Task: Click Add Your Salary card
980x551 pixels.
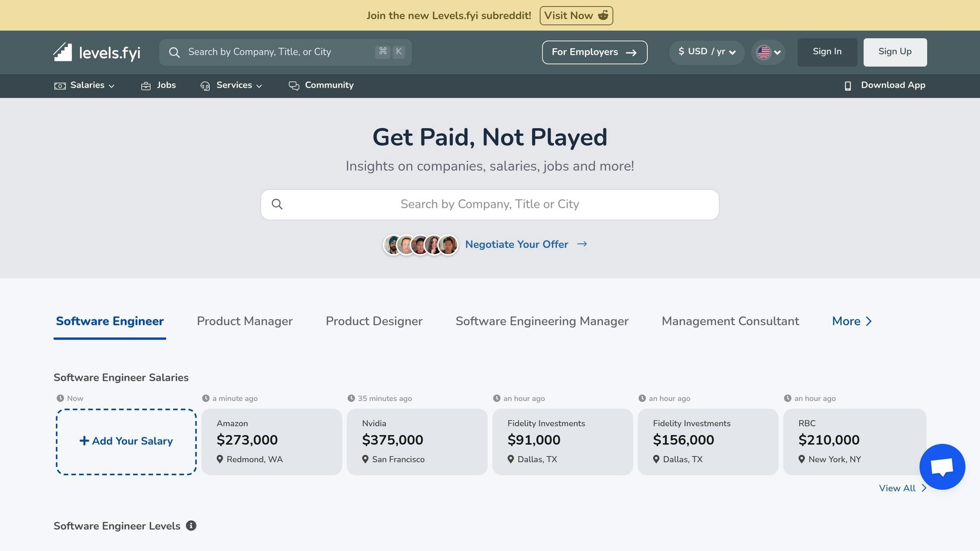Action: (x=126, y=441)
